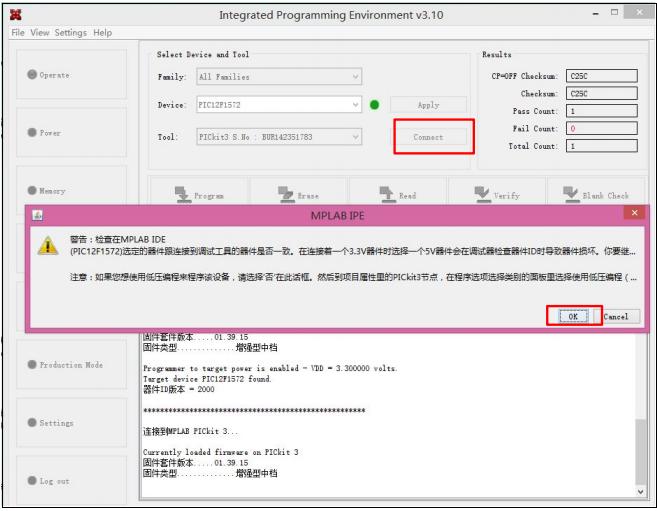
Task: Click the Java icon in dialog title bar
Action: tap(38, 215)
